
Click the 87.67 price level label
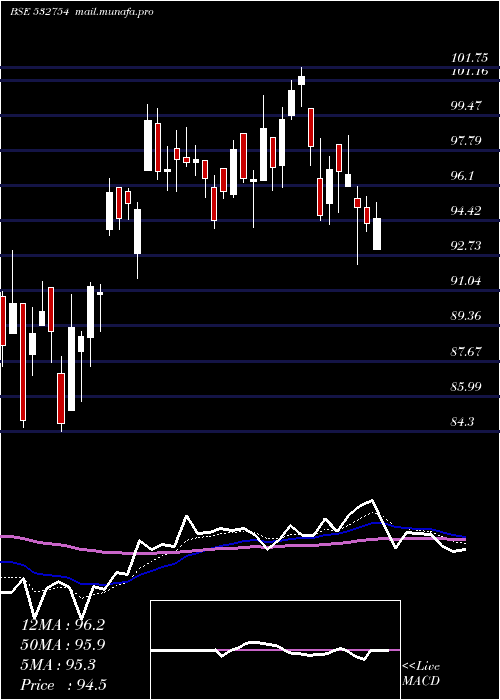click(466, 351)
